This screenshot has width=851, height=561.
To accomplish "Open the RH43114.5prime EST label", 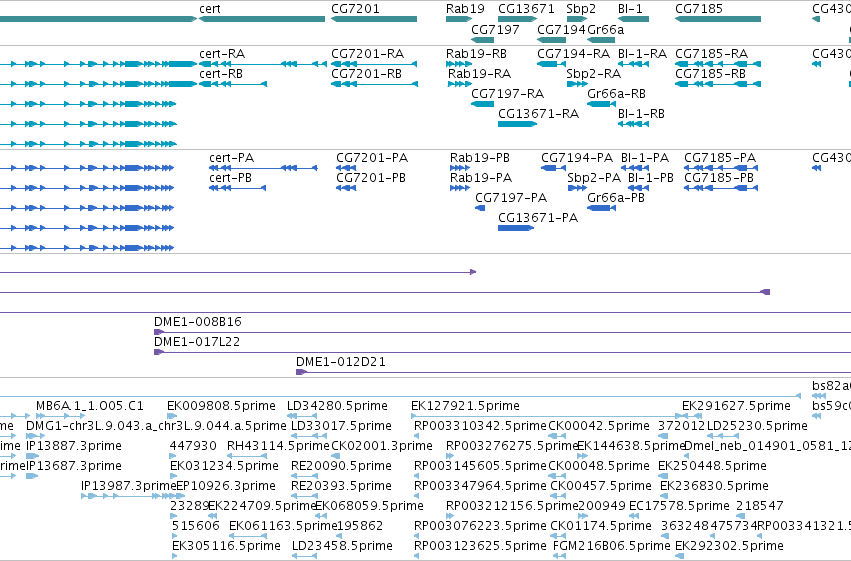I will coord(278,446).
